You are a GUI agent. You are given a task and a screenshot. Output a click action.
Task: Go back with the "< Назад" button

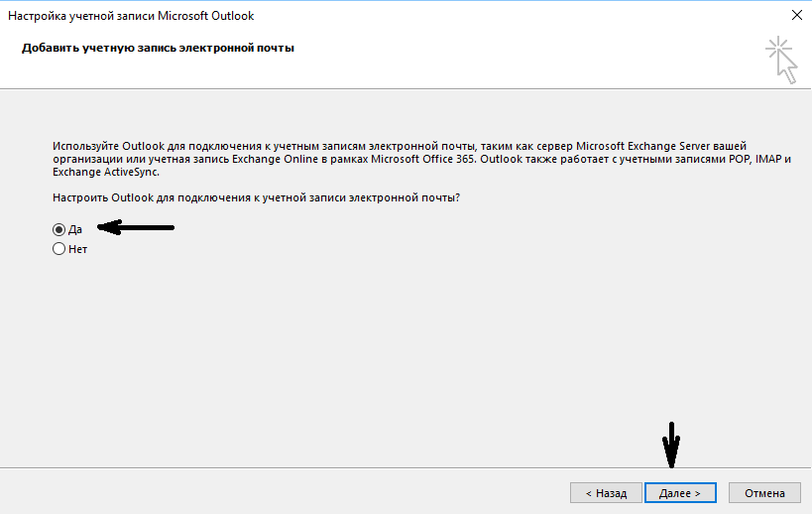pyautogui.click(x=605, y=492)
